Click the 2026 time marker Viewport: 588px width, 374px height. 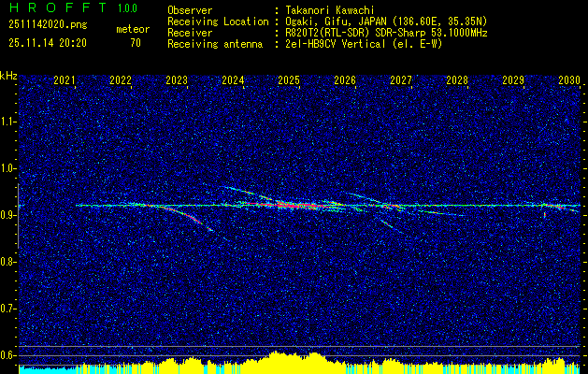click(x=345, y=79)
